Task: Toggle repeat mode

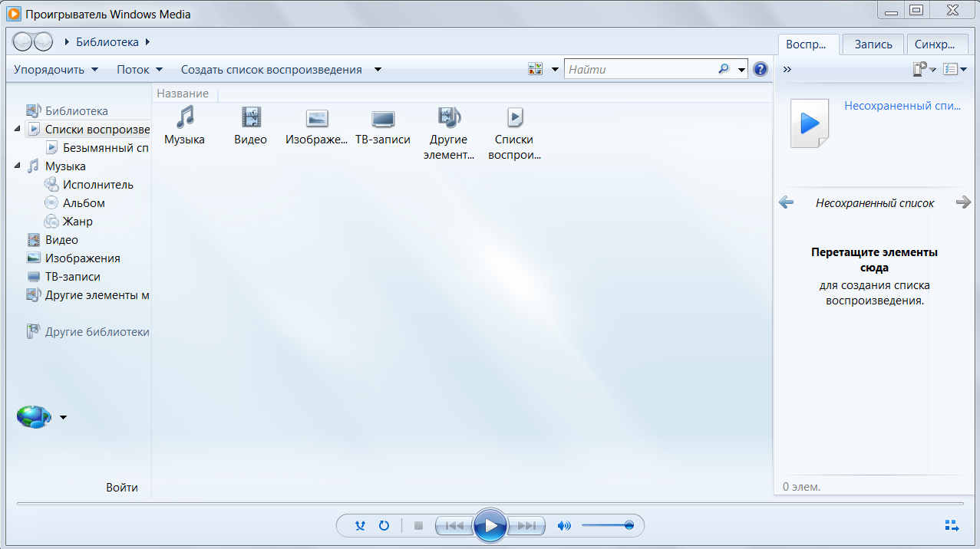Action: click(384, 525)
